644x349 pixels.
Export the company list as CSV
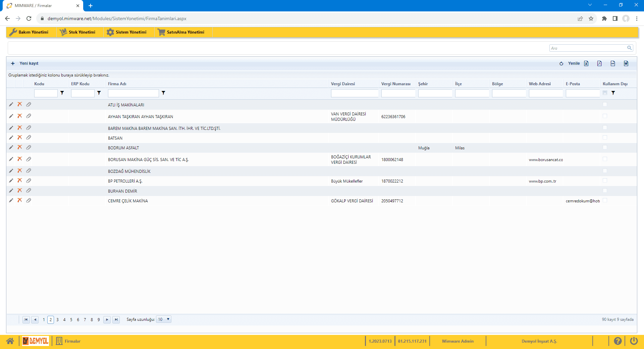613,63
